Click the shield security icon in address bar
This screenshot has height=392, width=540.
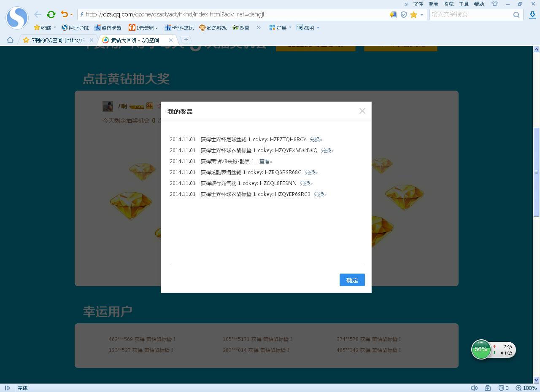pos(403,15)
